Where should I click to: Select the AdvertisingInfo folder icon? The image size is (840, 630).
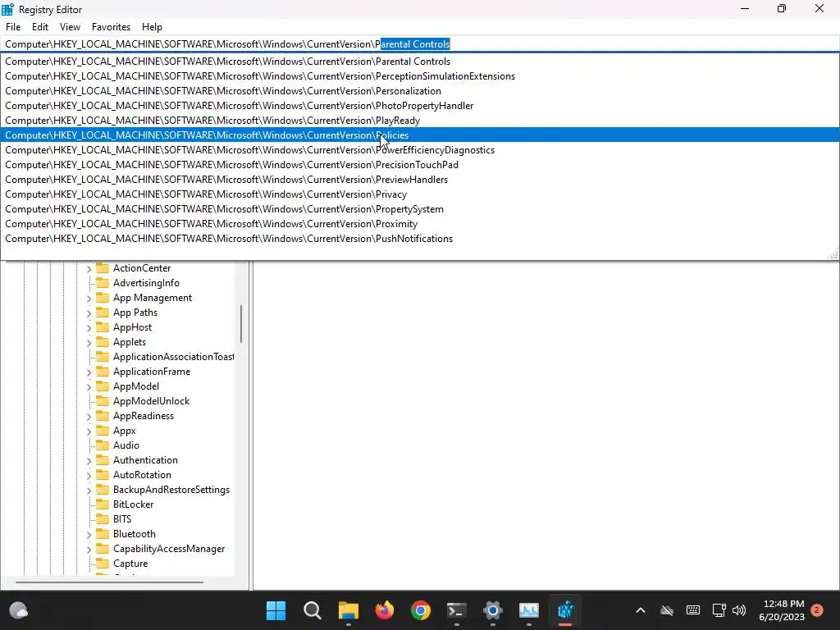point(103,283)
